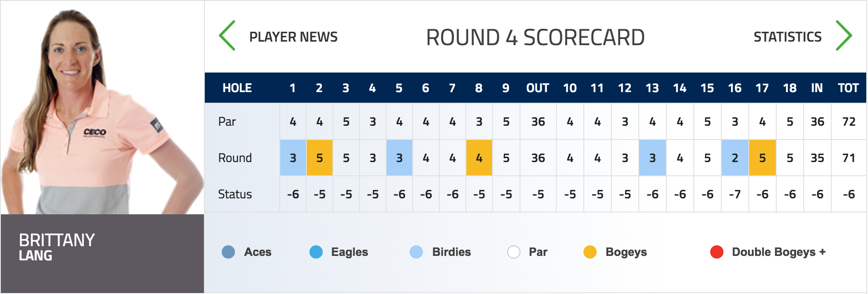Select the birdie score on hole 1
Screen dimensions: 868x294
293,158
